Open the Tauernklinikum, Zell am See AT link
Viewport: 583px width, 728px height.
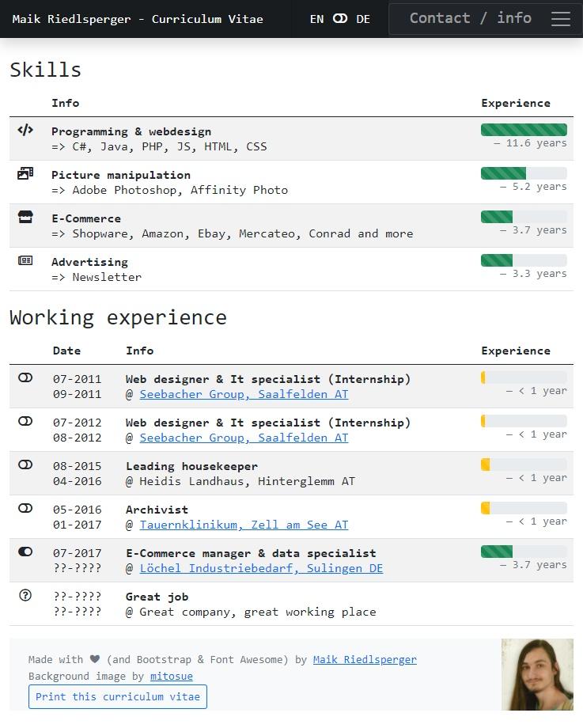pyautogui.click(x=244, y=525)
